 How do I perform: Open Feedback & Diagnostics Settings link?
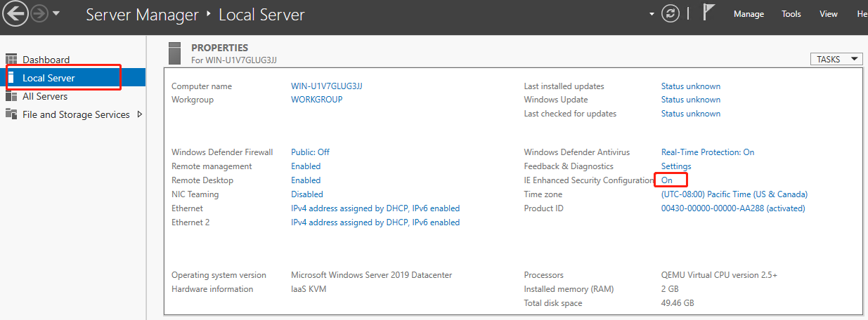[676, 166]
